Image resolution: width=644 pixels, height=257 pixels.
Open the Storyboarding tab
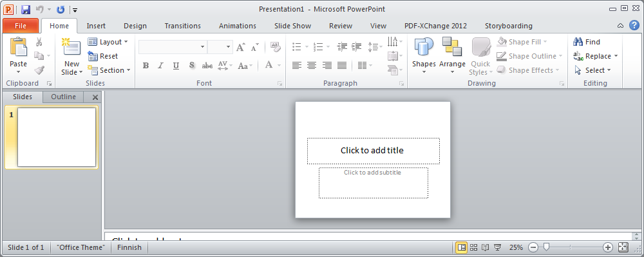(509, 26)
